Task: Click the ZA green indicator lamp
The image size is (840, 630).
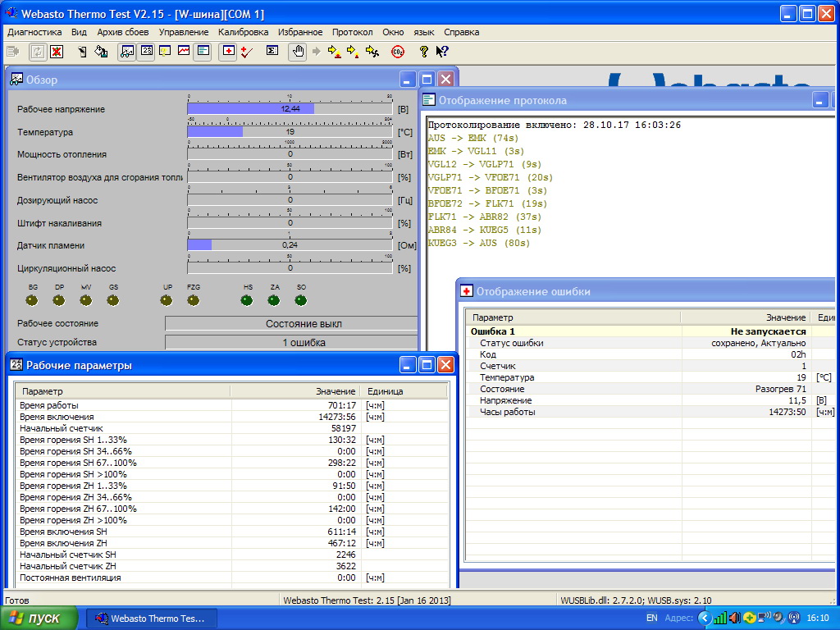Action: (x=274, y=300)
